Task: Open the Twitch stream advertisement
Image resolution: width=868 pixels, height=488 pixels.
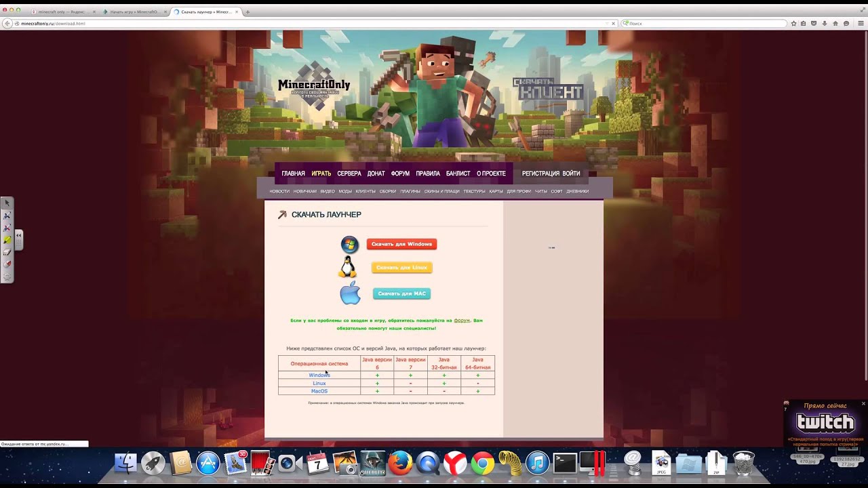Action: (825, 424)
